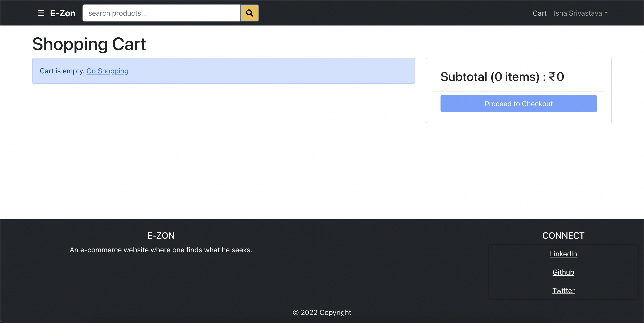Open the Twitter footer link
The width and height of the screenshot is (644, 323).
click(x=563, y=290)
